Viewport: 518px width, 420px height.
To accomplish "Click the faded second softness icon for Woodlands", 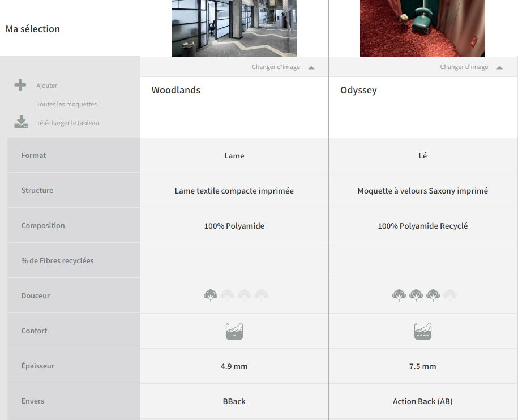I will click(x=228, y=295).
